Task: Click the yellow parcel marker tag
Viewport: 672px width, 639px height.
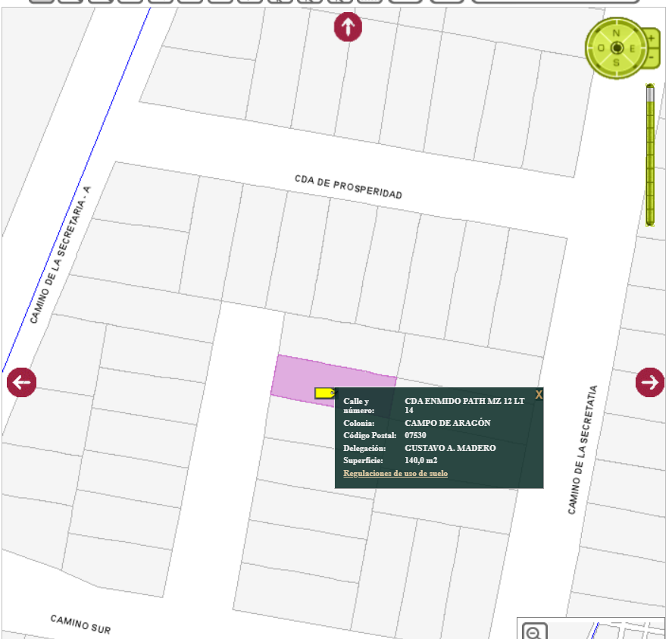Action: click(x=326, y=393)
